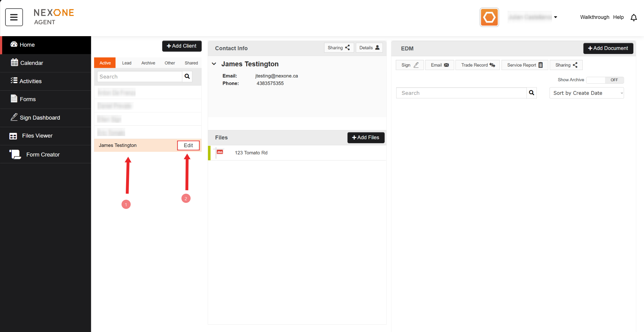Click the Trade Record button
The image size is (644, 332).
point(477,65)
